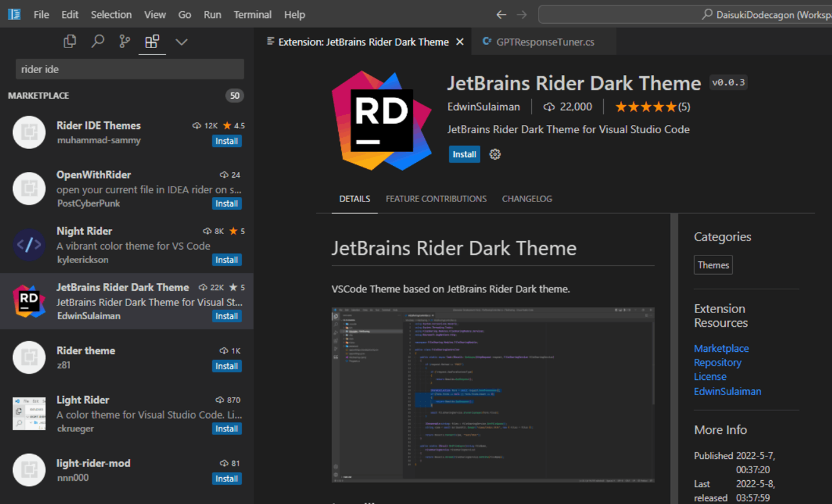
Task: Open the Edit menu
Action: click(x=70, y=14)
